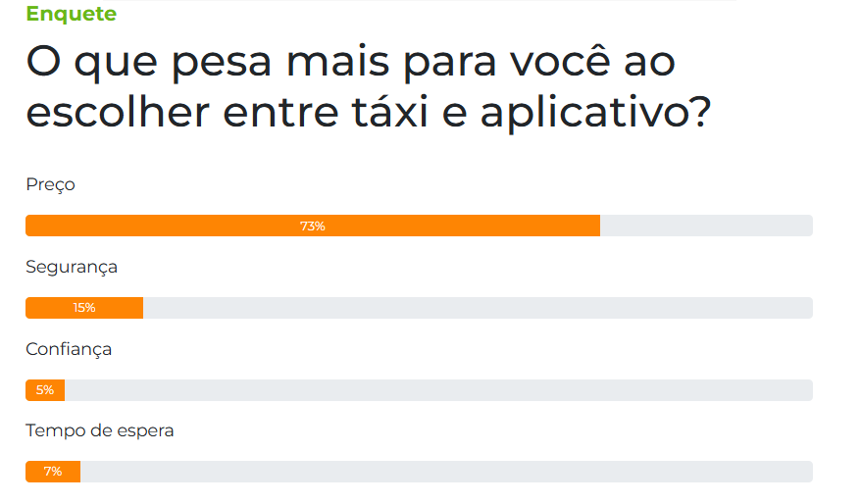Click the gray remainder of Segurança bar
The width and height of the screenshot is (861, 504).
(478, 308)
